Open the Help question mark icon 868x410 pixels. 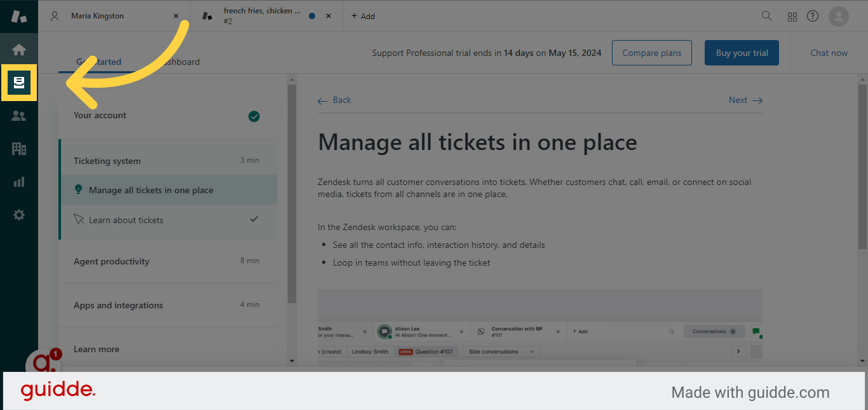pyautogui.click(x=812, y=16)
